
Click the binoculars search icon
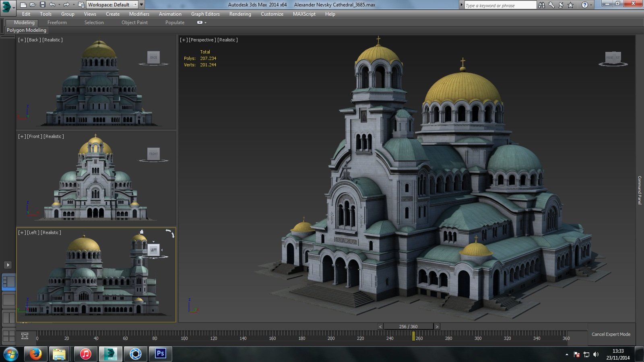[542, 5]
